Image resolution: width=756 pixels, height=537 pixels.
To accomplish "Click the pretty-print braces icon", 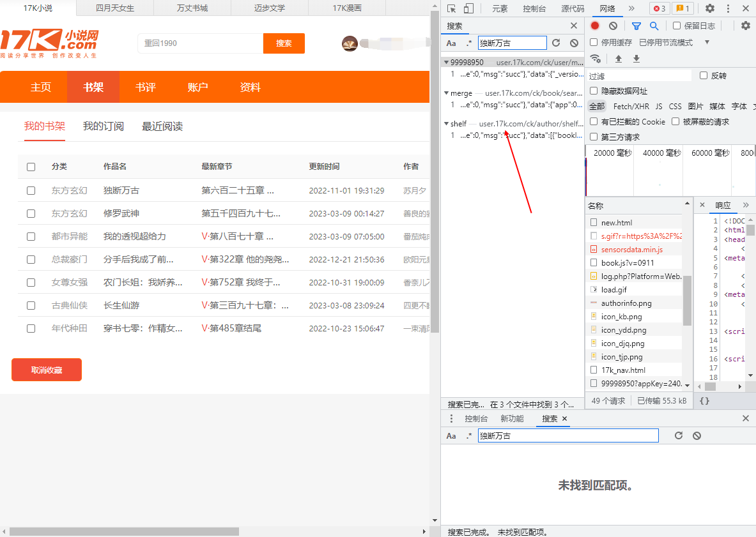I will tap(704, 400).
